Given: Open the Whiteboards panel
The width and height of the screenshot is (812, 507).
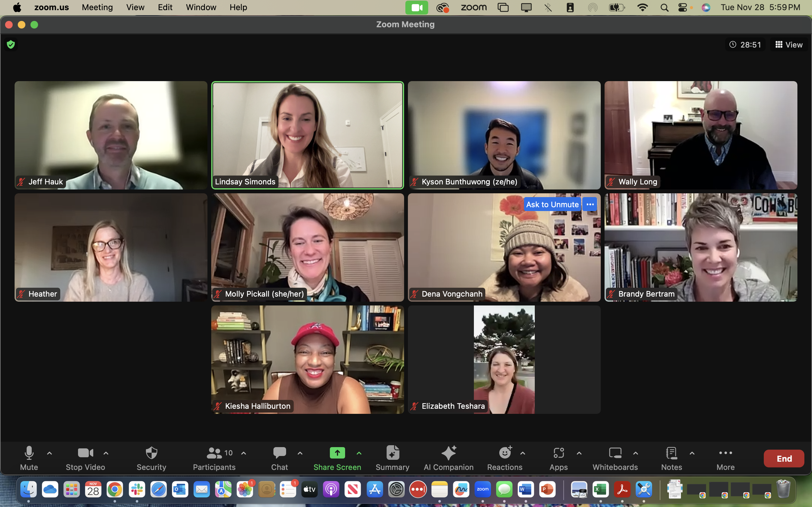Looking at the screenshot, I should click(615, 459).
